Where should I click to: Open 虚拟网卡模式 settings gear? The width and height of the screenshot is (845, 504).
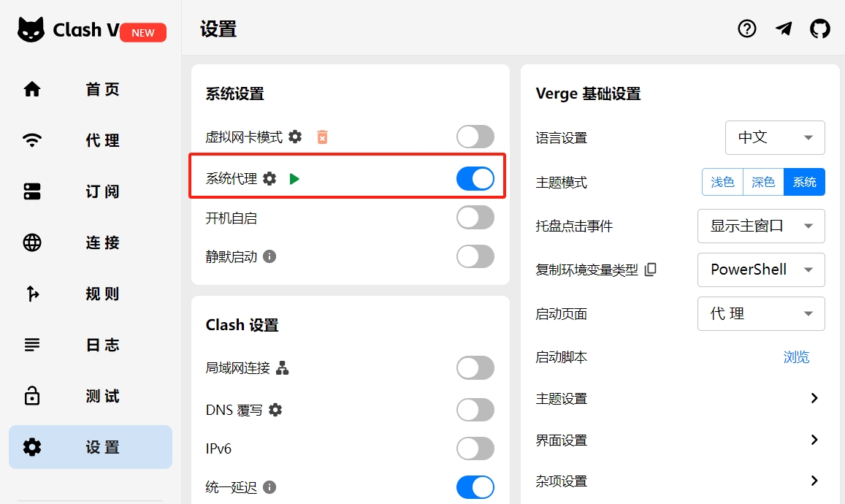click(x=295, y=136)
